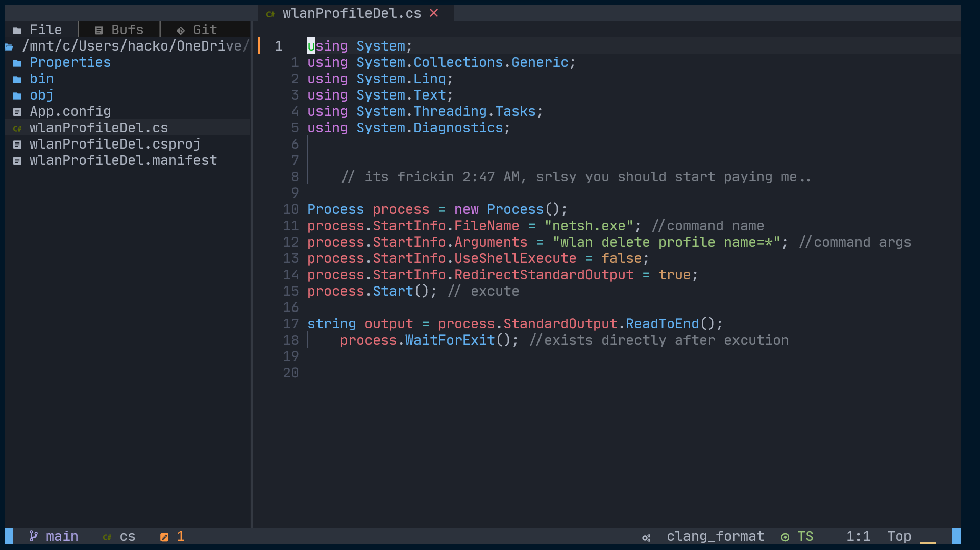Image resolution: width=980 pixels, height=550 pixels.
Task: Open wlanProfileDel.cs from the file tree
Action: click(x=99, y=128)
